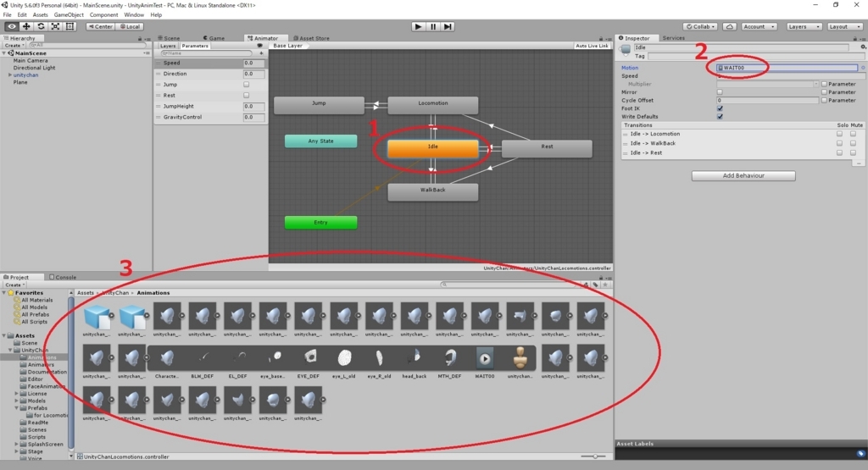The image size is (868, 470).
Task: Toggle the Jump parameter checkbox
Action: (247, 85)
